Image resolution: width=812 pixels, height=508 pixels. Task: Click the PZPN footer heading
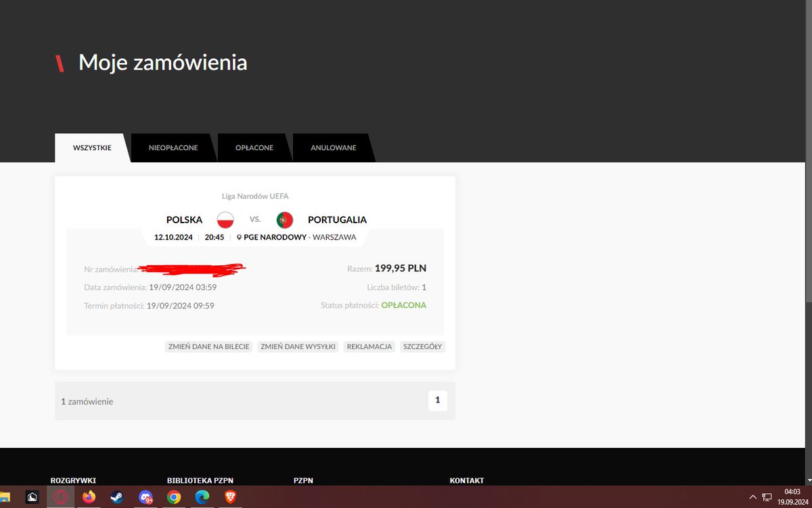(x=303, y=480)
